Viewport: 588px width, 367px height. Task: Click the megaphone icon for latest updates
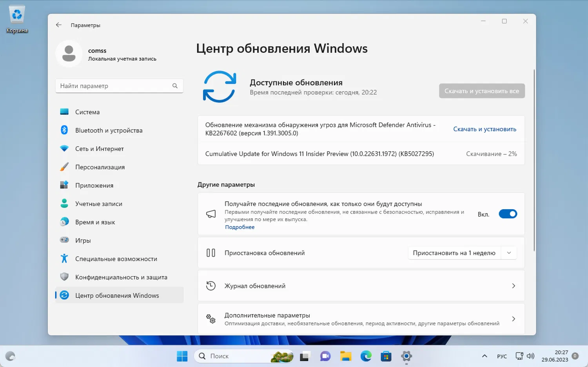pyautogui.click(x=211, y=214)
